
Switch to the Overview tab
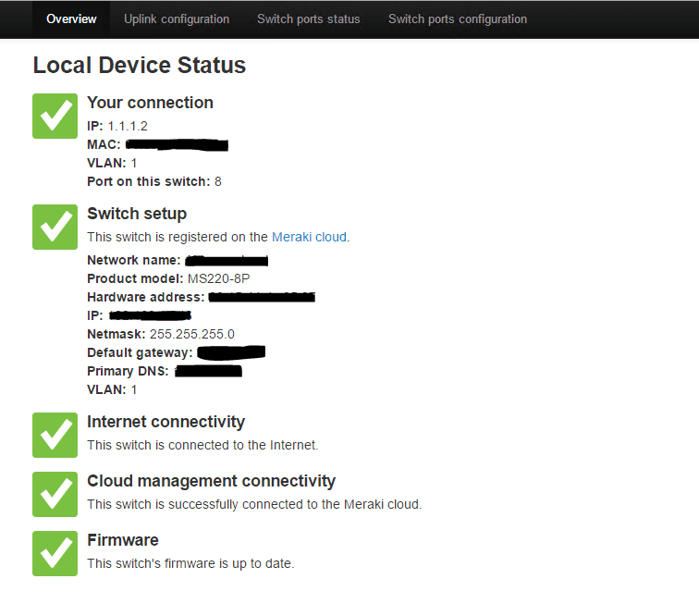coord(71,18)
